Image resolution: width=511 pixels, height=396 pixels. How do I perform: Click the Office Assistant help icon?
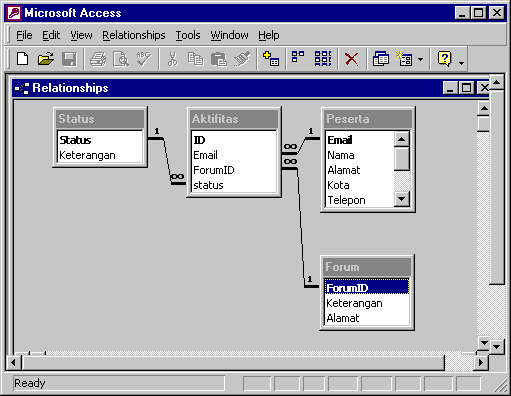pos(444,59)
